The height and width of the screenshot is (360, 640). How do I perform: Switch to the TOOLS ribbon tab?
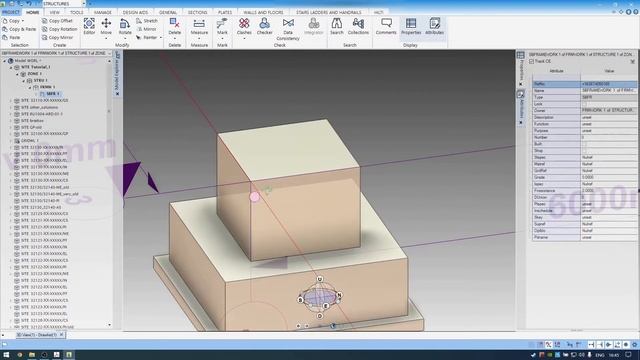click(x=76, y=13)
